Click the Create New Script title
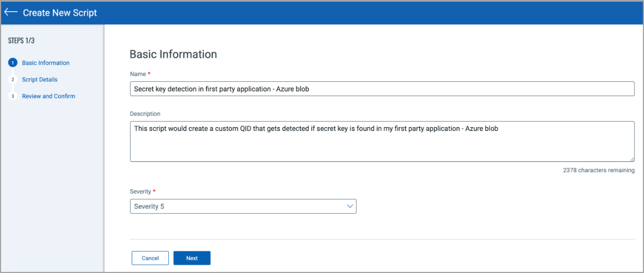The height and width of the screenshot is (273, 644). point(60,13)
